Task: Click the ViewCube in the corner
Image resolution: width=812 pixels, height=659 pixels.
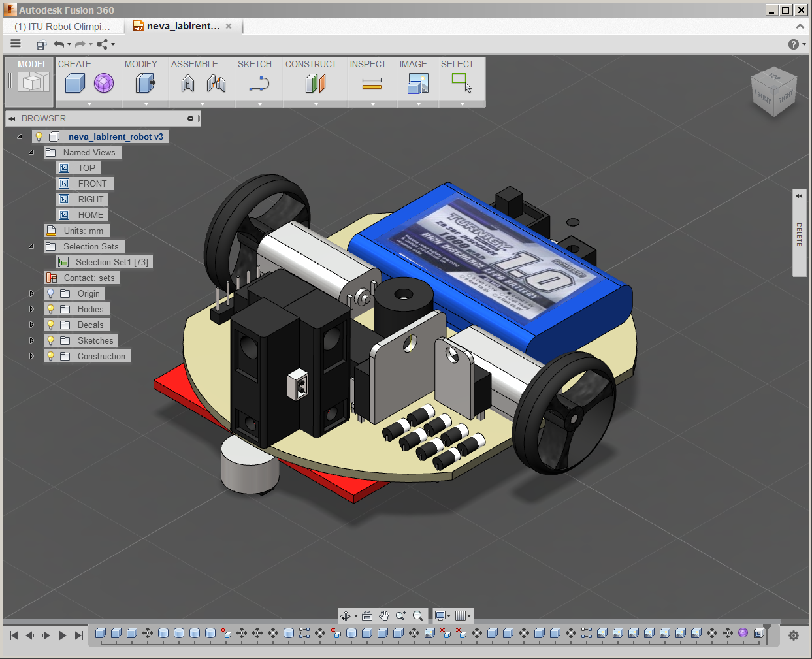Action: tap(774, 91)
